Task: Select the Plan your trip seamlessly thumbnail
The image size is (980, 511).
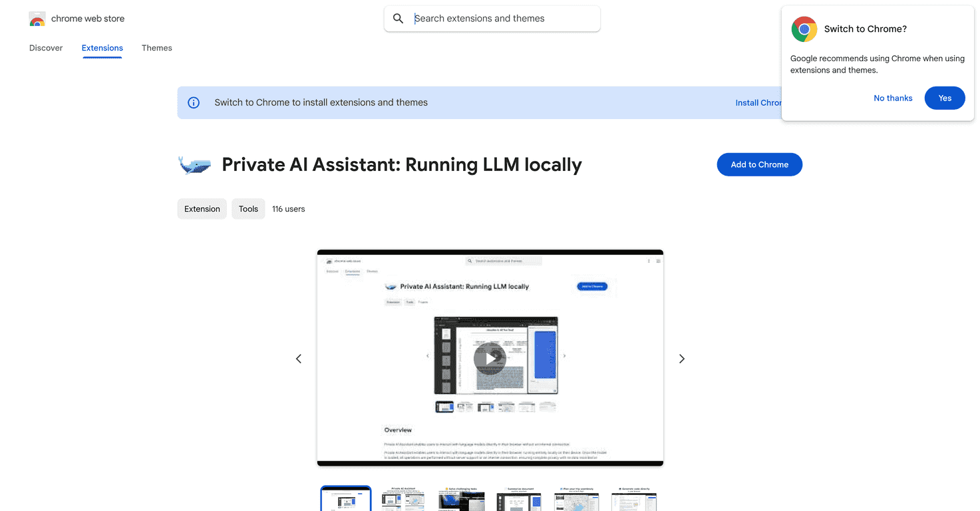Action: click(x=576, y=498)
